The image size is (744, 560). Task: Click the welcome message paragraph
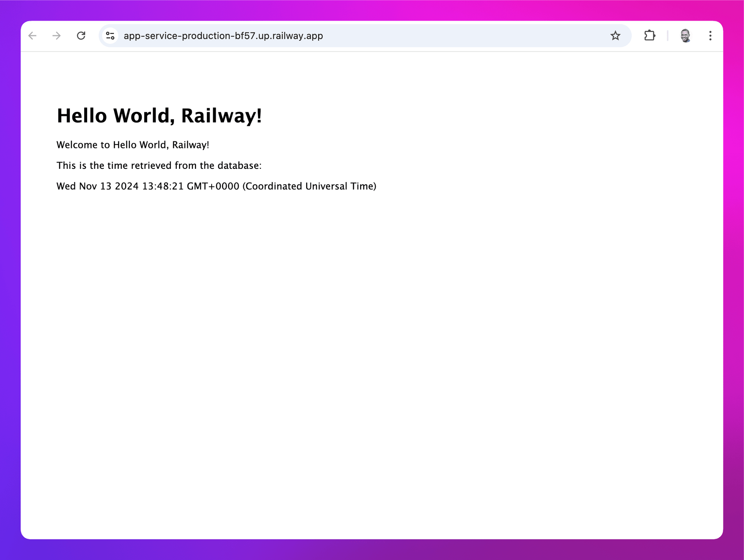[133, 144]
